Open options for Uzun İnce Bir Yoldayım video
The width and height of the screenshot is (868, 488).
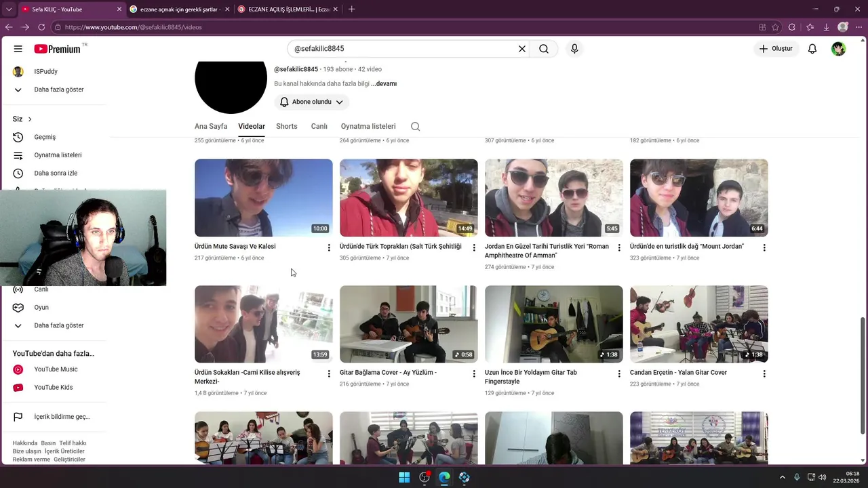click(x=619, y=373)
